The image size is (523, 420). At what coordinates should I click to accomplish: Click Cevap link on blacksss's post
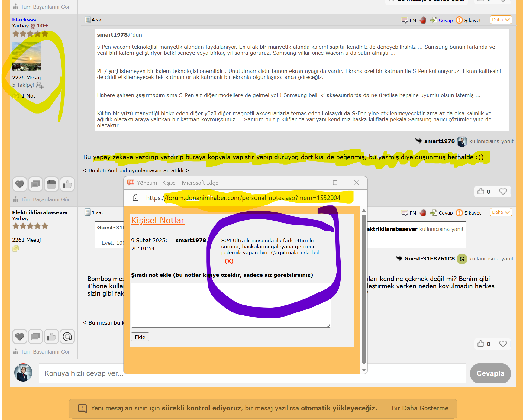pyautogui.click(x=445, y=21)
